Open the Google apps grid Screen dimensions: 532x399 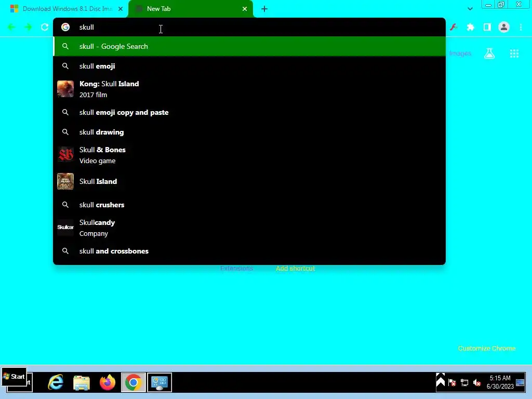(x=514, y=54)
